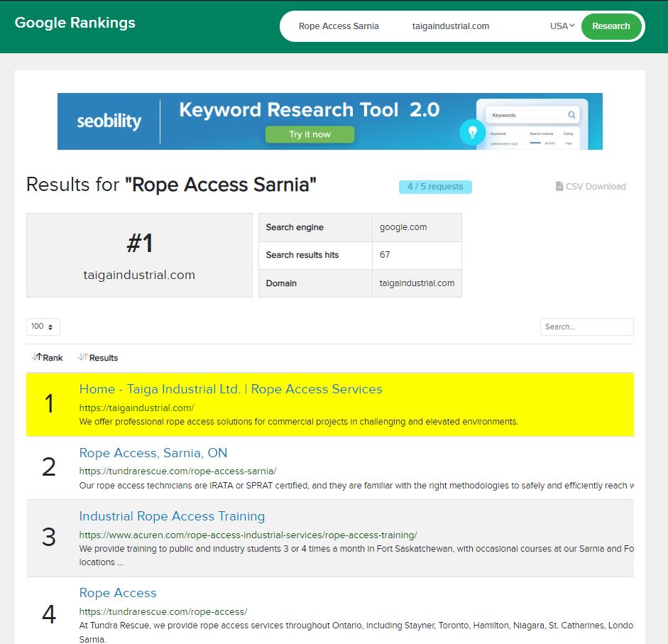Viewport: 668px width, 644px height.
Task: Click rank number 1 in results table
Action: (50, 403)
